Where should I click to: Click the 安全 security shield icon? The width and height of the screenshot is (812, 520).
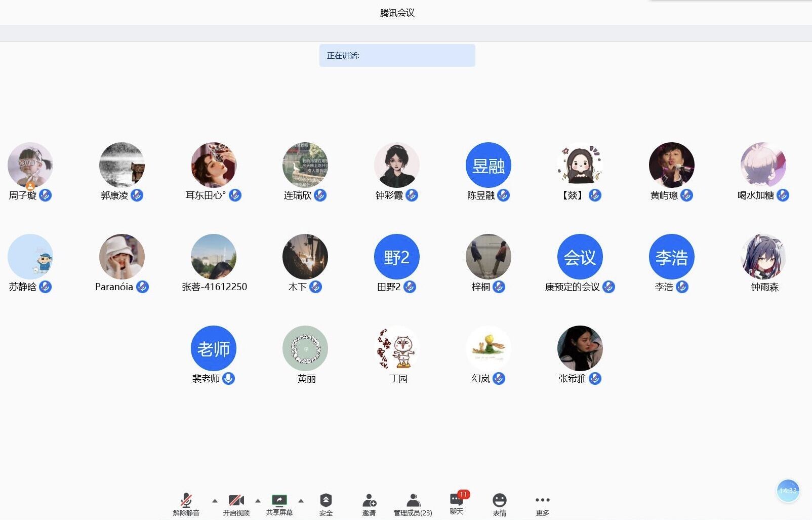tap(326, 501)
